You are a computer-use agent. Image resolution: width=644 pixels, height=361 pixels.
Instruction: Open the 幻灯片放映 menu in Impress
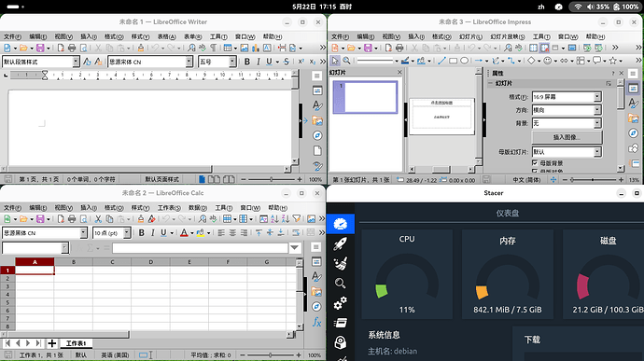click(507, 36)
